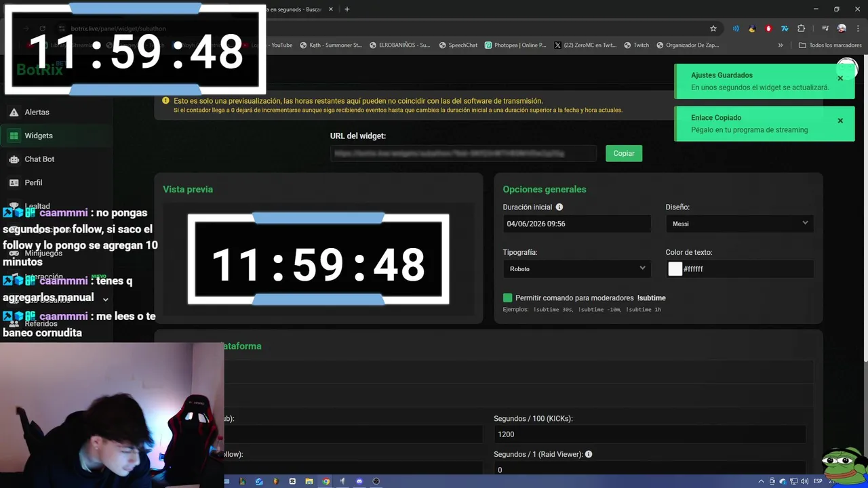Image resolution: width=868 pixels, height=488 pixels.
Task: Click the blurred widget URL field
Action: click(463, 153)
